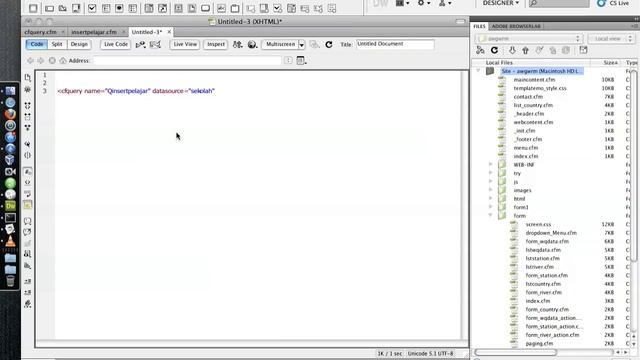Insert a checkbox form object
Viewport: 640px width, 360px height.
coord(92,8)
